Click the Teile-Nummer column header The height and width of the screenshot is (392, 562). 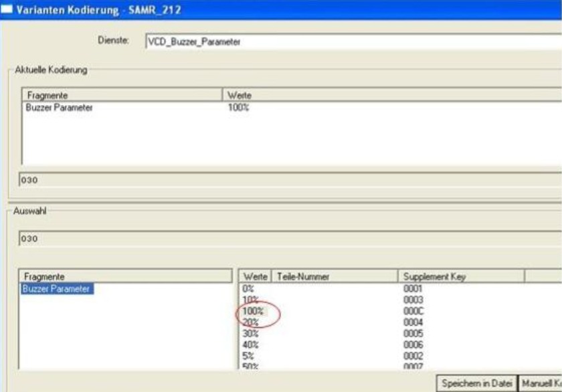(x=335, y=276)
